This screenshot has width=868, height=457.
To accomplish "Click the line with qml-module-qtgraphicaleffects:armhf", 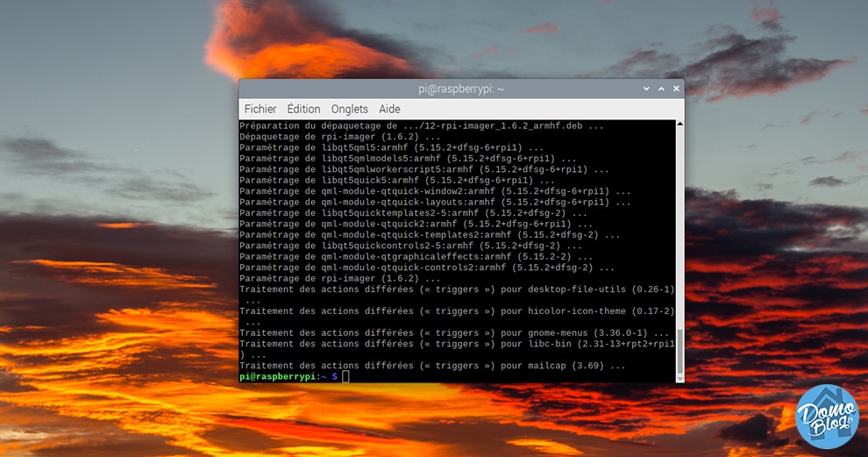I will click(x=416, y=256).
